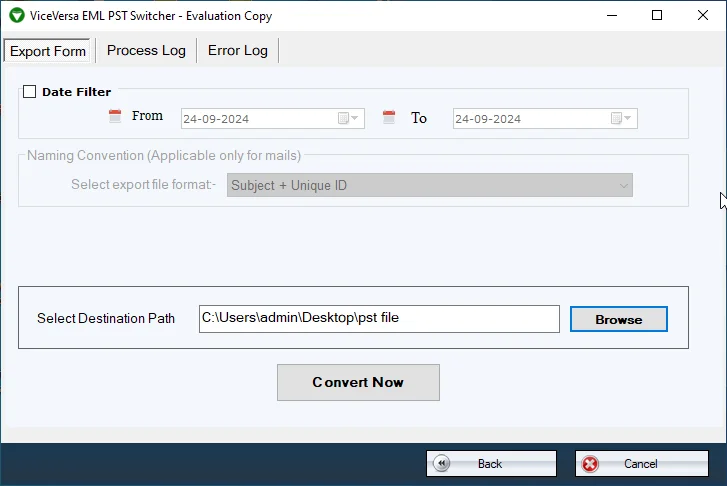
Task: Click the Browse button
Action: click(x=619, y=319)
